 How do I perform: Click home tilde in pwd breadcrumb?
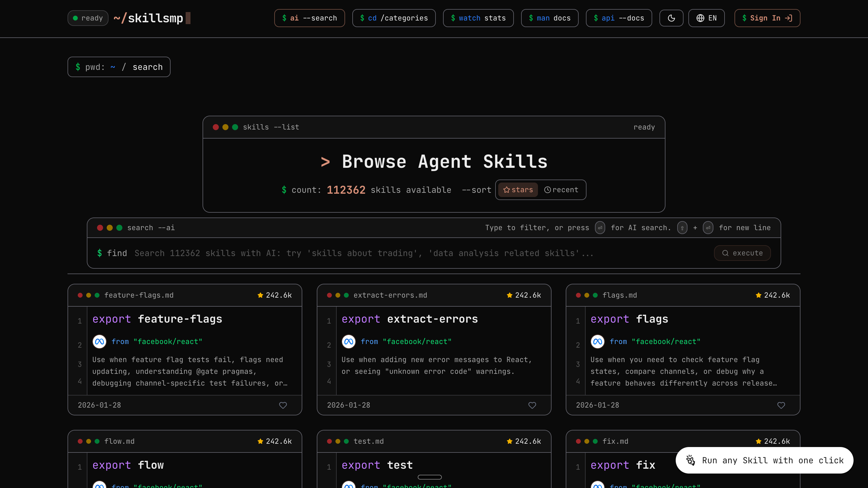click(113, 67)
